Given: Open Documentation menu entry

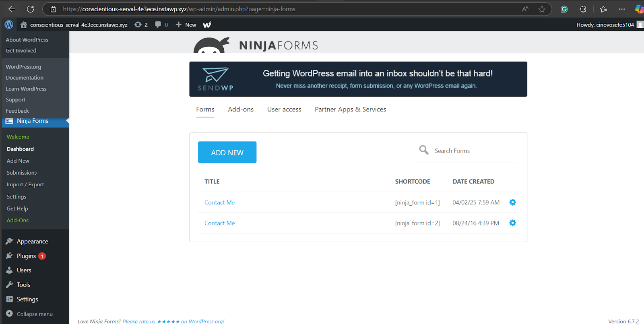Looking at the screenshot, I should [x=25, y=78].
